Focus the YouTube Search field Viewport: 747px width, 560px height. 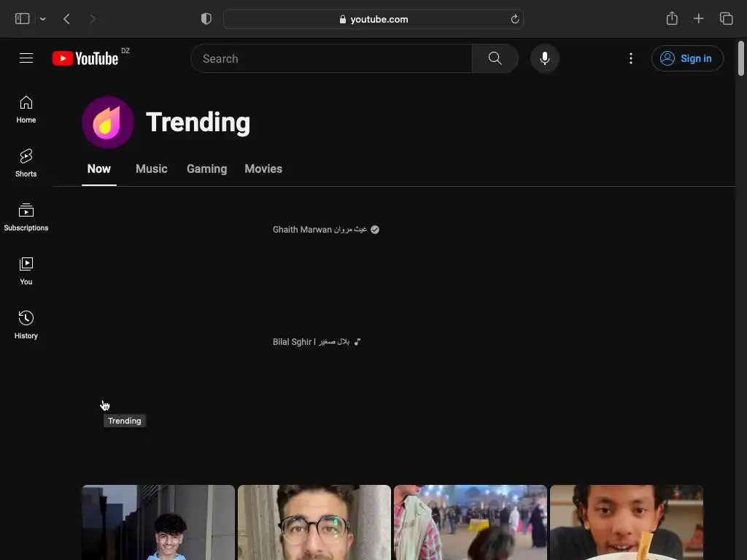[x=332, y=58]
